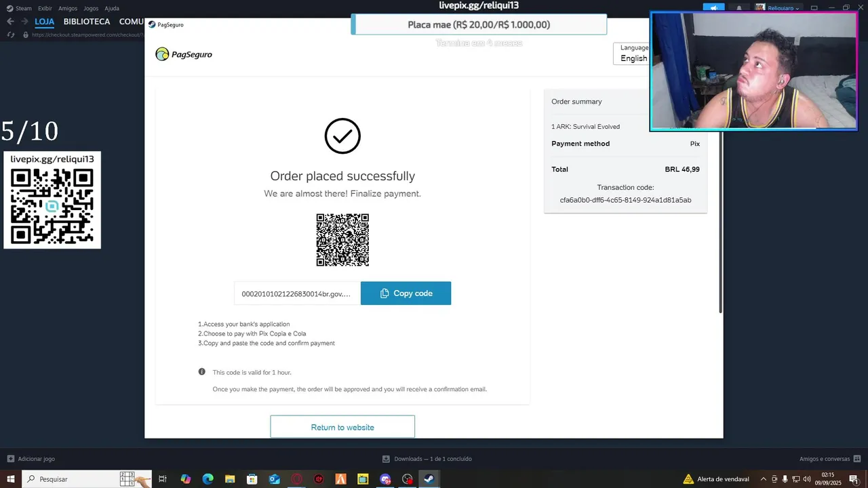The width and height of the screenshot is (868, 488).
Task: Open OBS Studio from the taskbar
Action: [407, 479]
